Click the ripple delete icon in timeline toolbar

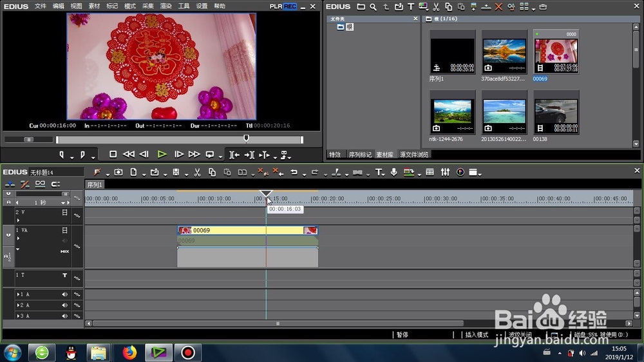(278, 172)
